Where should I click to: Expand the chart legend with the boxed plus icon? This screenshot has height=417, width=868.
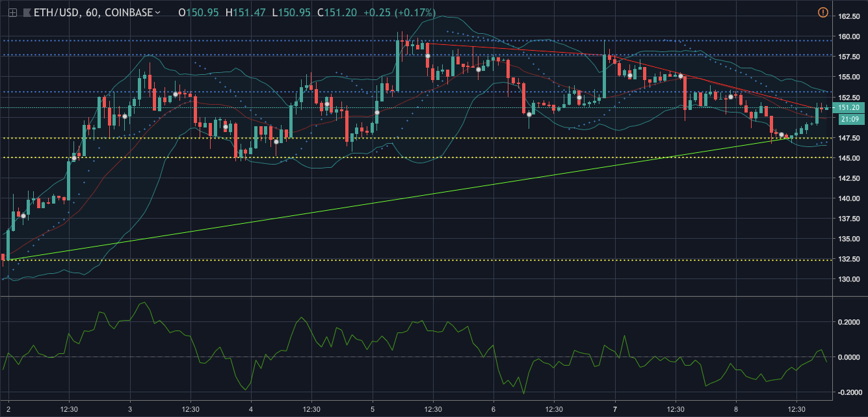pos(12,12)
